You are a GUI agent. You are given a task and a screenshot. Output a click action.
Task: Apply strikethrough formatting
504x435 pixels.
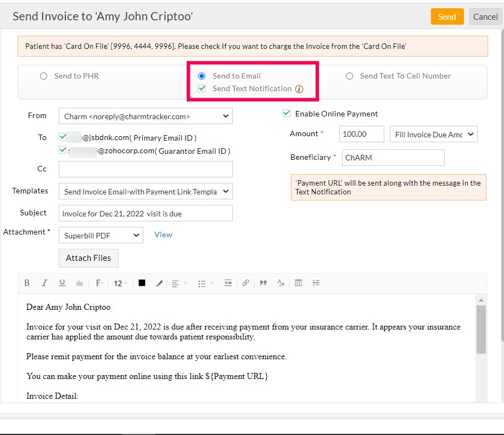click(x=80, y=283)
